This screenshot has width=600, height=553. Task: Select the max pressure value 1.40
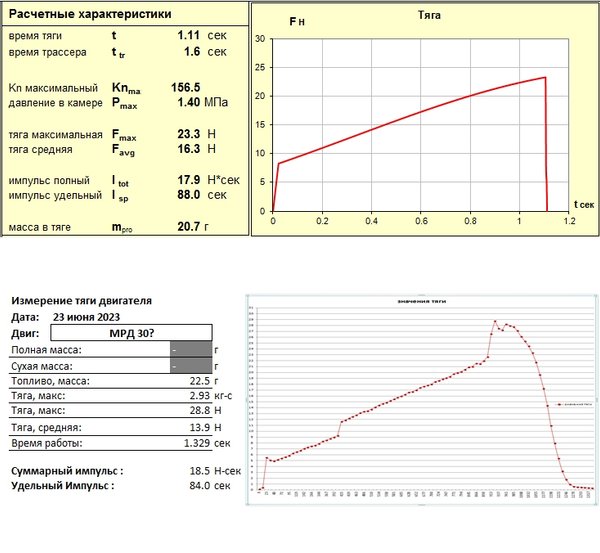187,102
